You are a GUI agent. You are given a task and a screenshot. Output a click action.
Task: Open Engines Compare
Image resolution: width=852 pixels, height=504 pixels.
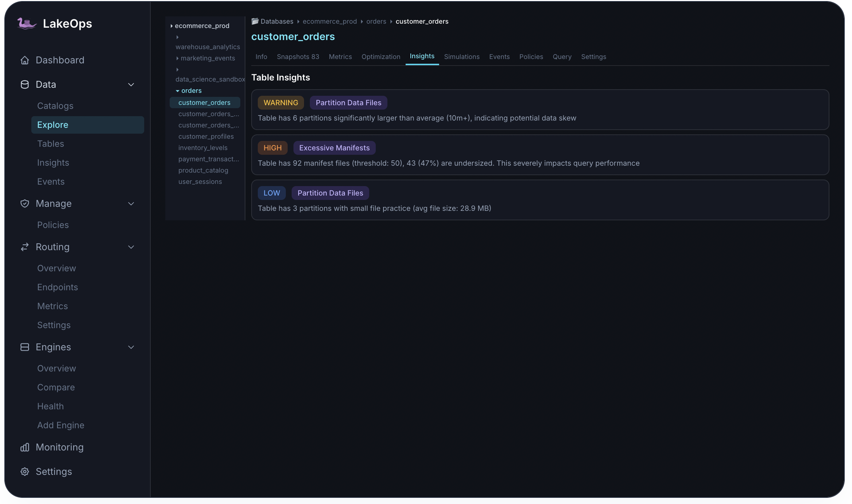point(56,387)
